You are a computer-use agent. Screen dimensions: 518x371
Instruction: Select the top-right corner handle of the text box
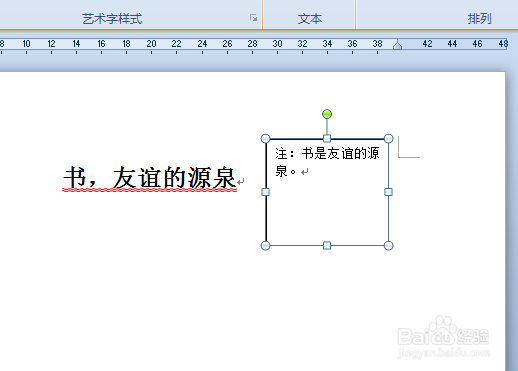[388, 138]
